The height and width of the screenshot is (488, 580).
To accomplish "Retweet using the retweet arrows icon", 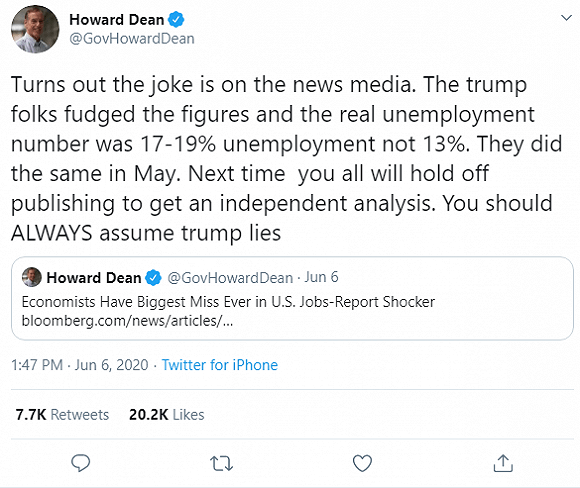I will pos(221,463).
